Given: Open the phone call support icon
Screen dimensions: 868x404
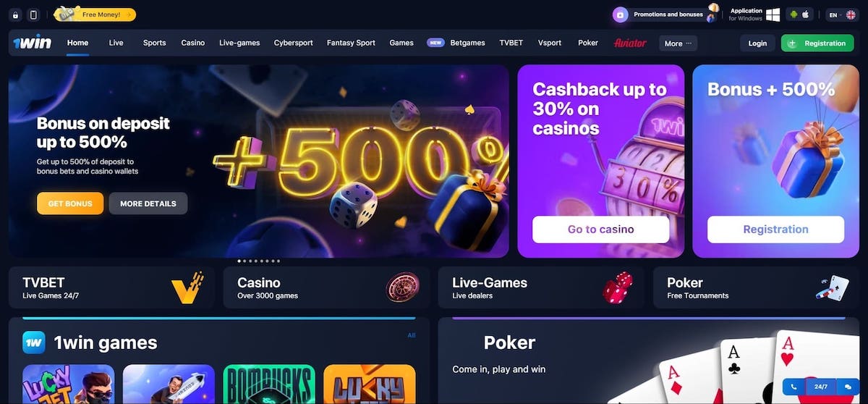Looking at the screenshot, I should click(794, 387).
